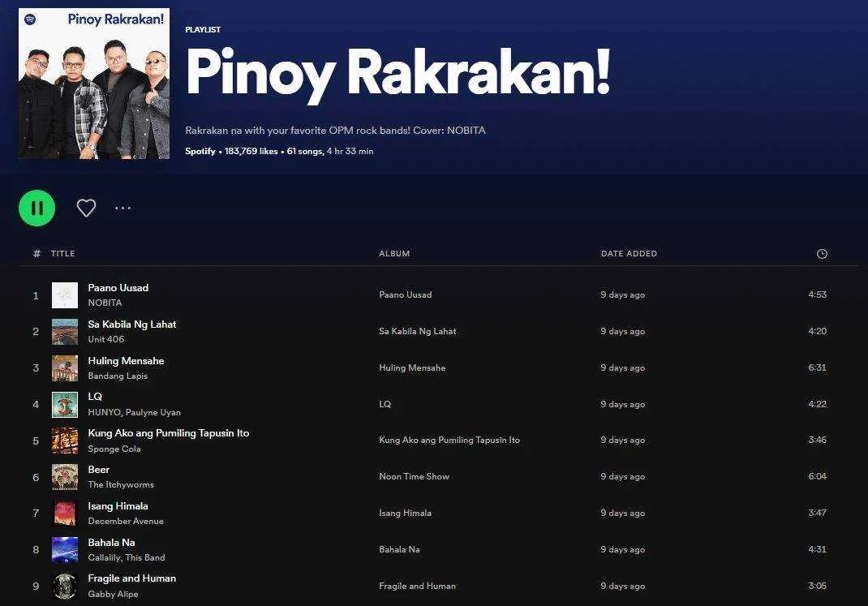The image size is (868, 606).
Task: Click the 4:53 duration of Paano Uusad
Action: 818,294
